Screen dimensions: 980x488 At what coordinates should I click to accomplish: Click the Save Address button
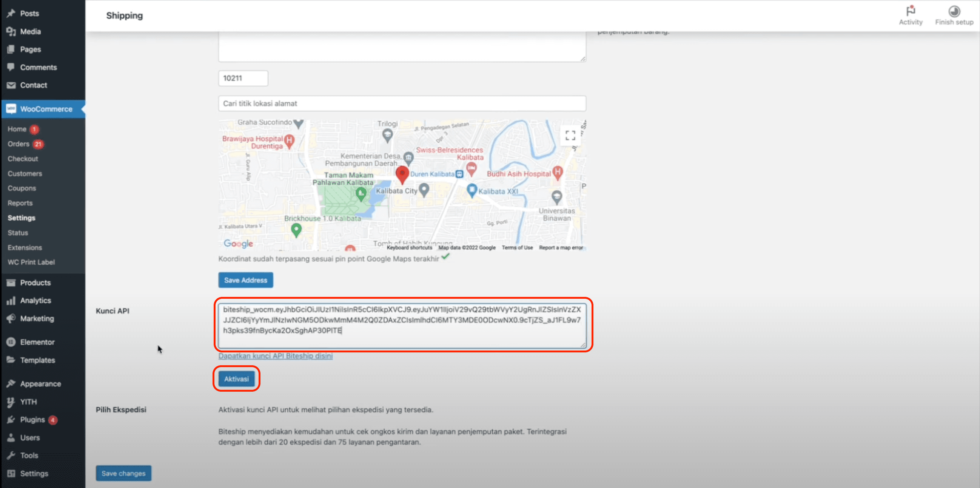point(245,280)
